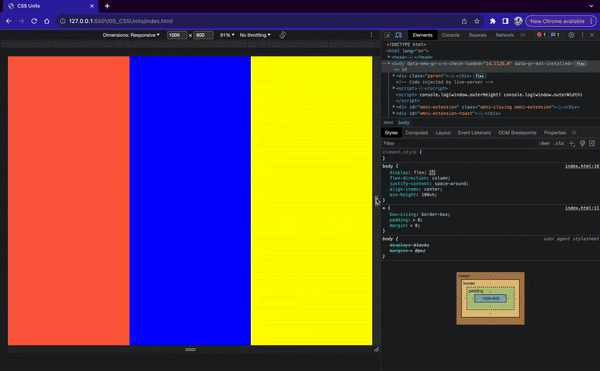Toggle the device toolbar icon
This screenshot has width=600, height=371.
coord(398,35)
